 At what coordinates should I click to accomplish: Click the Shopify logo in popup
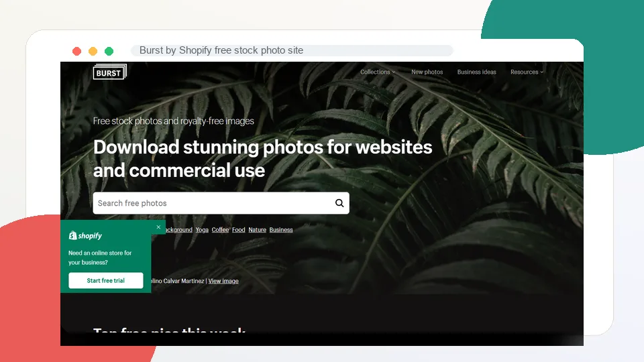(x=85, y=235)
